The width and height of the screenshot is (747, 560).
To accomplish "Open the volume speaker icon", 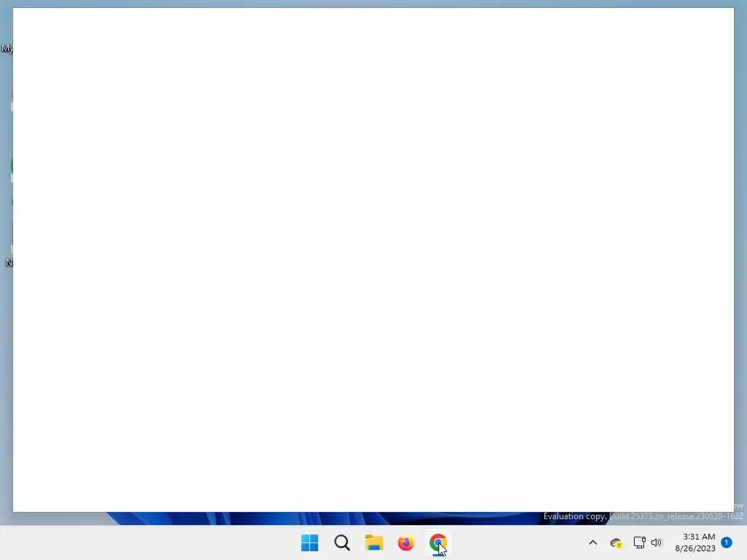I will tap(657, 542).
